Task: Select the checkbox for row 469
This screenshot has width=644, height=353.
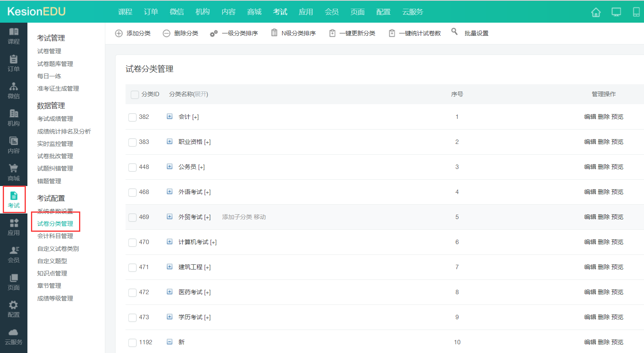Action: [x=132, y=217]
